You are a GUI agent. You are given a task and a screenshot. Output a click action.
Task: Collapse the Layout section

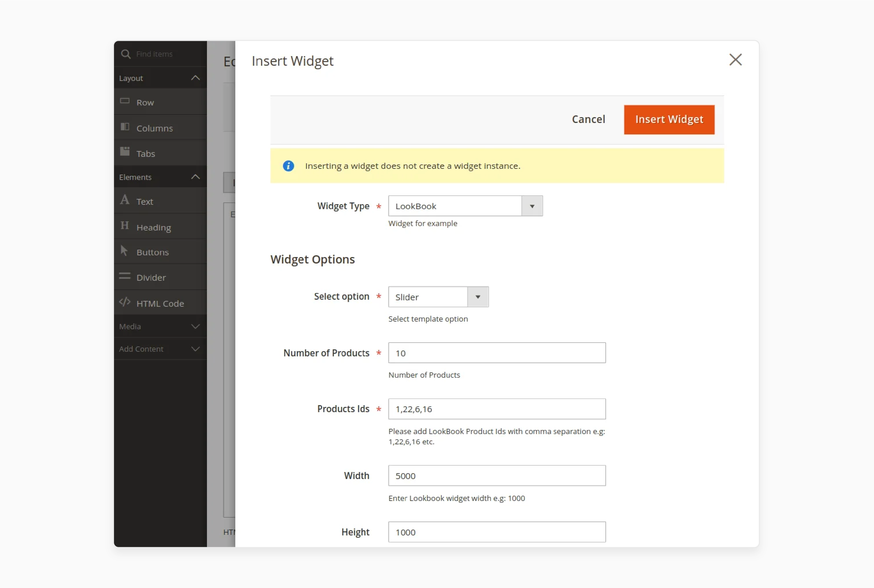pyautogui.click(x=195, y=78)
